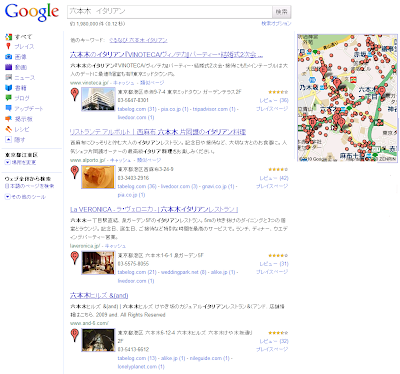Open VINOTECA レビュー (36) link
The height and width of the screenshot is (374, 400).
point(274,100)
